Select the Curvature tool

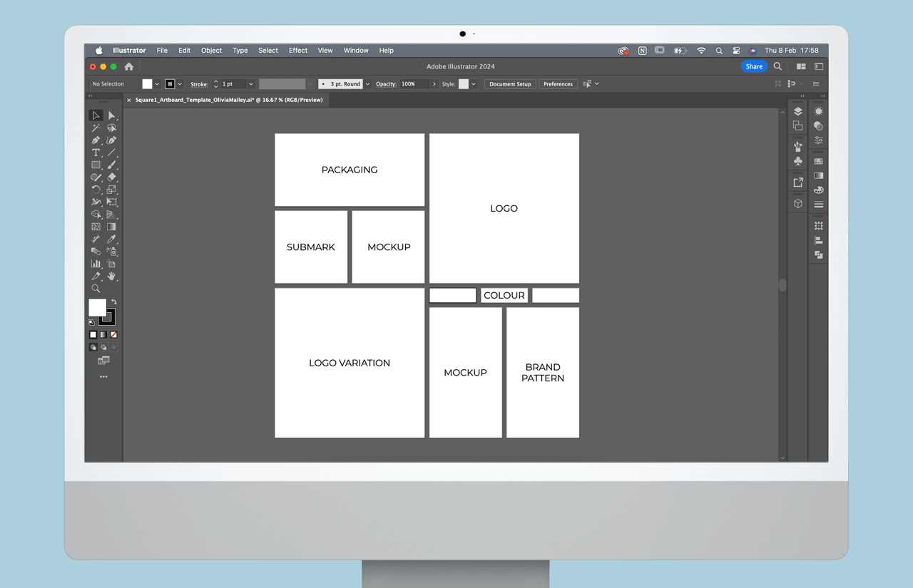111,140
